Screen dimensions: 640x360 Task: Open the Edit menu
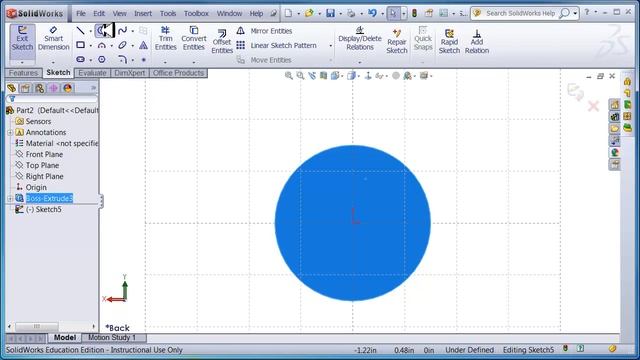(x=99, y=13)
